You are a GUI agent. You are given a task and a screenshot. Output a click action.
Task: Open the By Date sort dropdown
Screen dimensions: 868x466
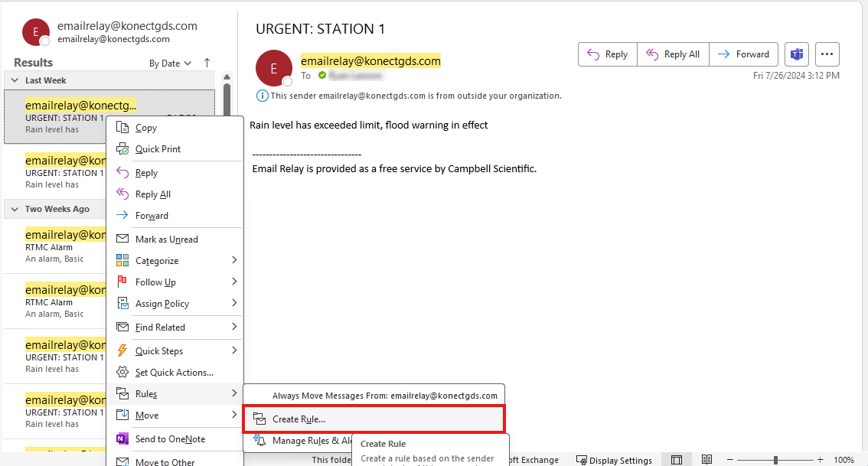point(170,64)
